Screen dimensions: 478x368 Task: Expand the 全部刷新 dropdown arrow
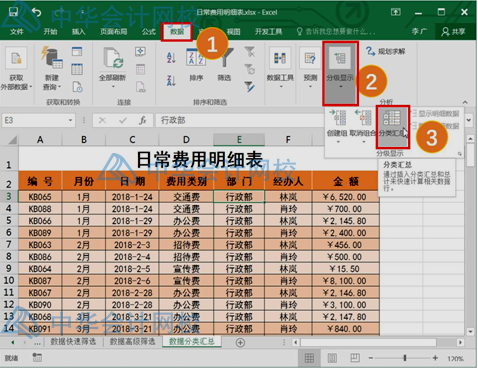click(x=113, y=87)
